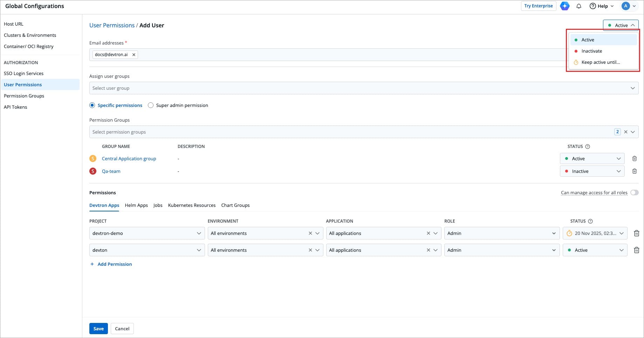The image size is (644, 338).
Task: Click the Save button
Action: [98, 329]
